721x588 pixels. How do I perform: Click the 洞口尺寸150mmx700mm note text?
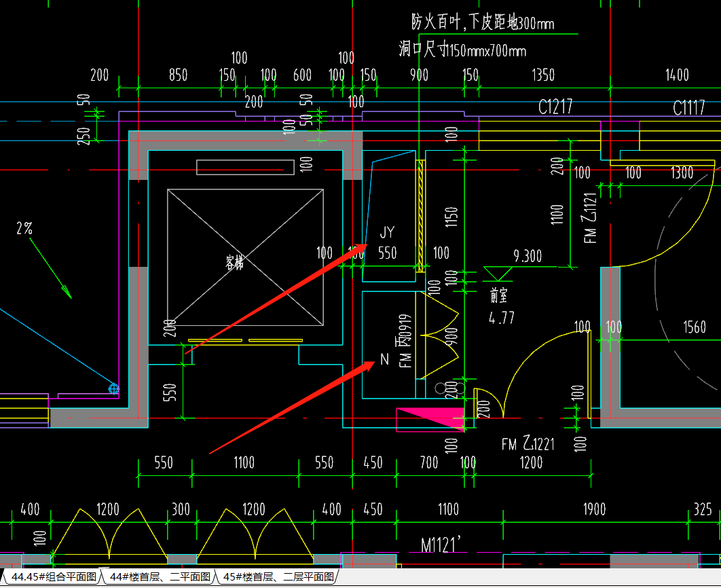462,49
